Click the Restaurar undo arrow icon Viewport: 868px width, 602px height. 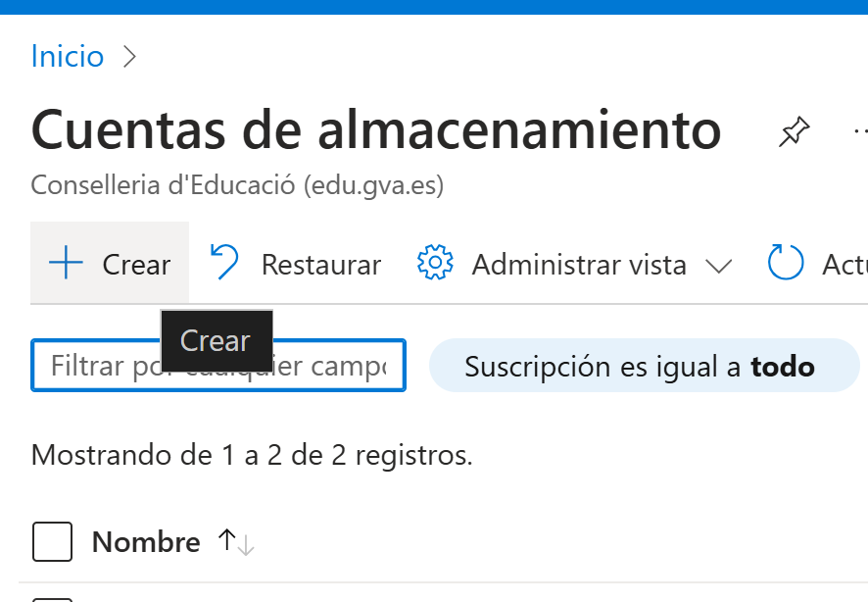coord(224,262)
